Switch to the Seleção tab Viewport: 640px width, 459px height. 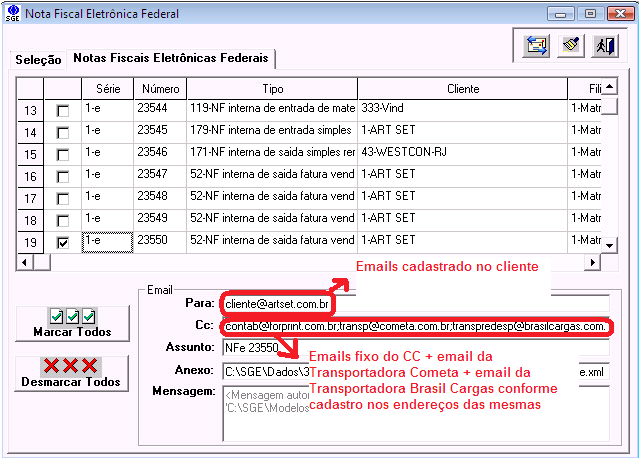click(x=38, y=59)
